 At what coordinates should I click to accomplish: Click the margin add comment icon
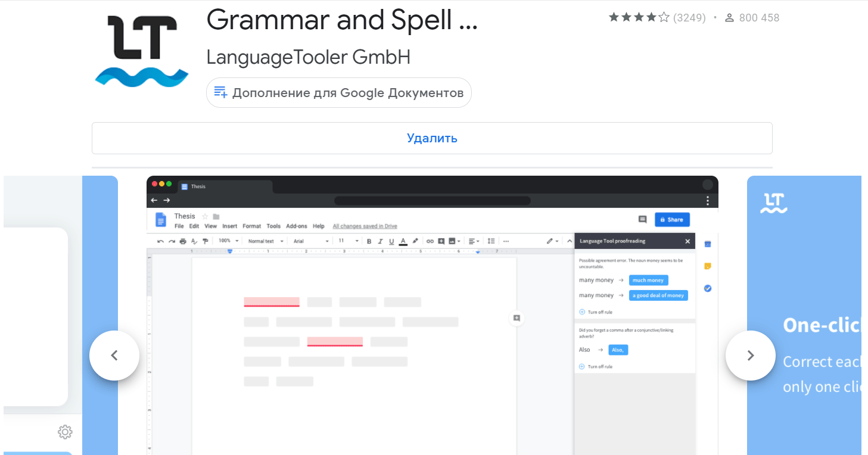pos(517,318)
